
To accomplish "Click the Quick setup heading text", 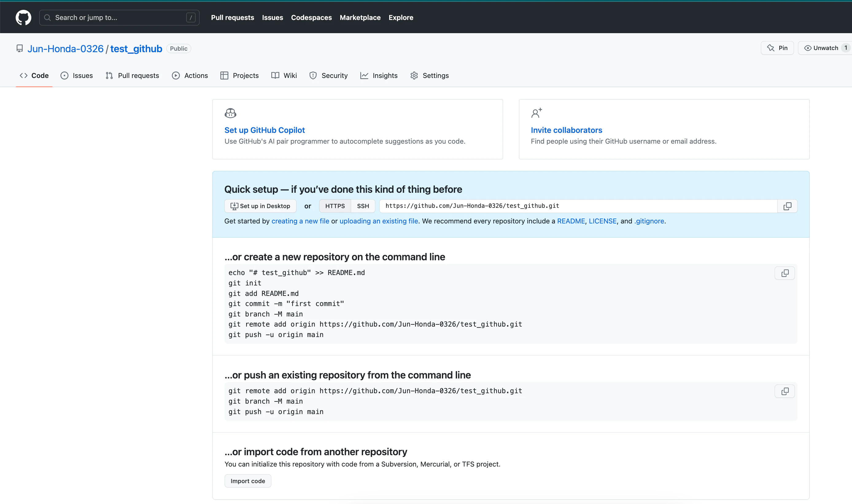I will point(343,189).
